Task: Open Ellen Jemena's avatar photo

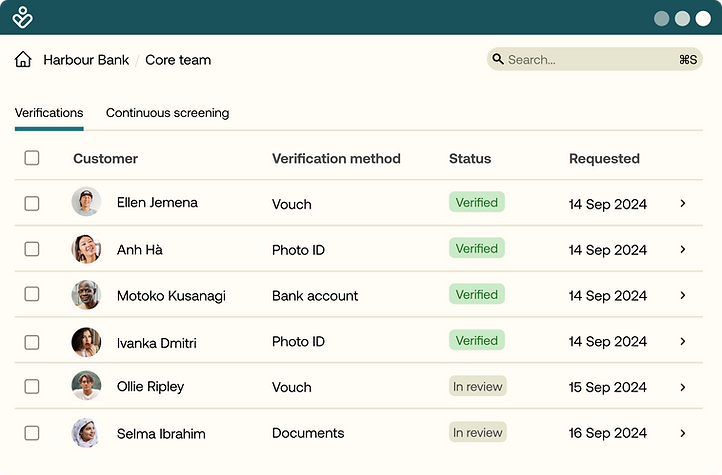Action: pyautogui.click(x=86, y=202)
